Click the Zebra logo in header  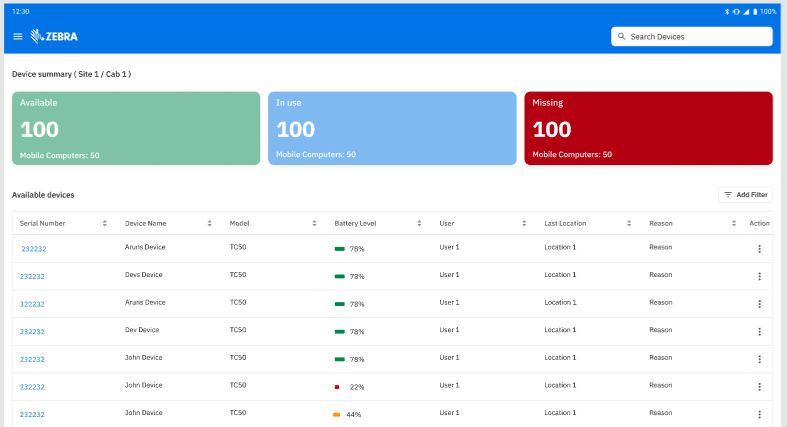(x=55, y=37)
